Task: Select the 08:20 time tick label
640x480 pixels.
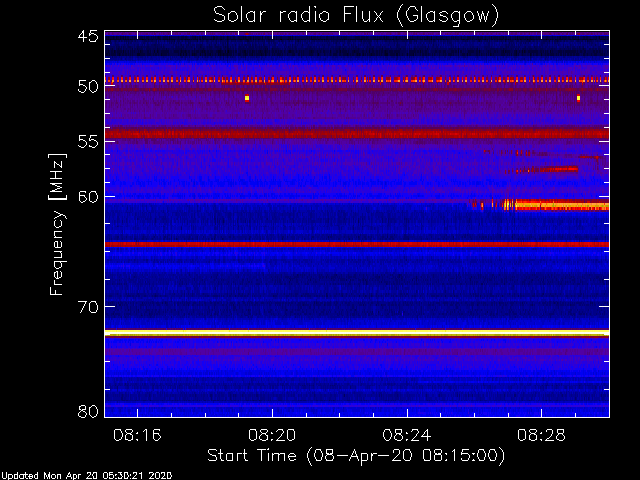Action: (x=272, y=435)
